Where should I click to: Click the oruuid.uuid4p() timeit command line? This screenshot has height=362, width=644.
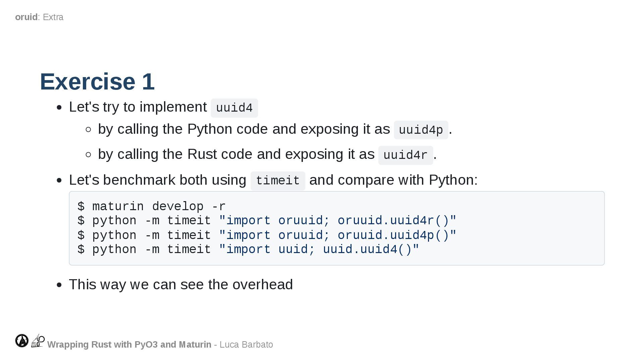click(267, 235)
